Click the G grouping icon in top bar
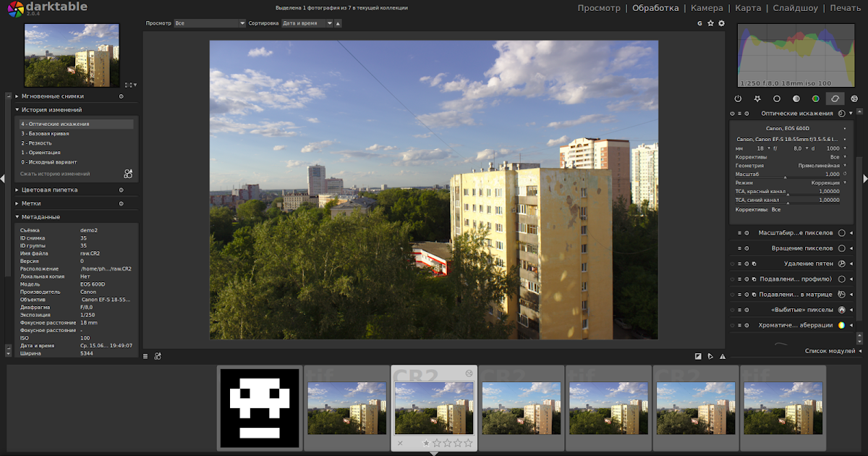 click(699, 23)
